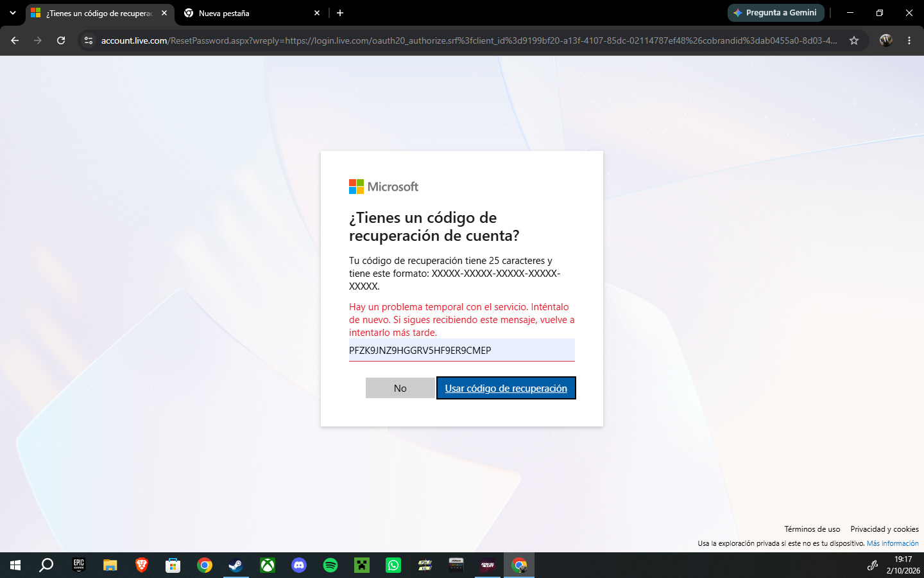Open Discord from the taskbar
The image size is (924, 578).
(299, 565)
